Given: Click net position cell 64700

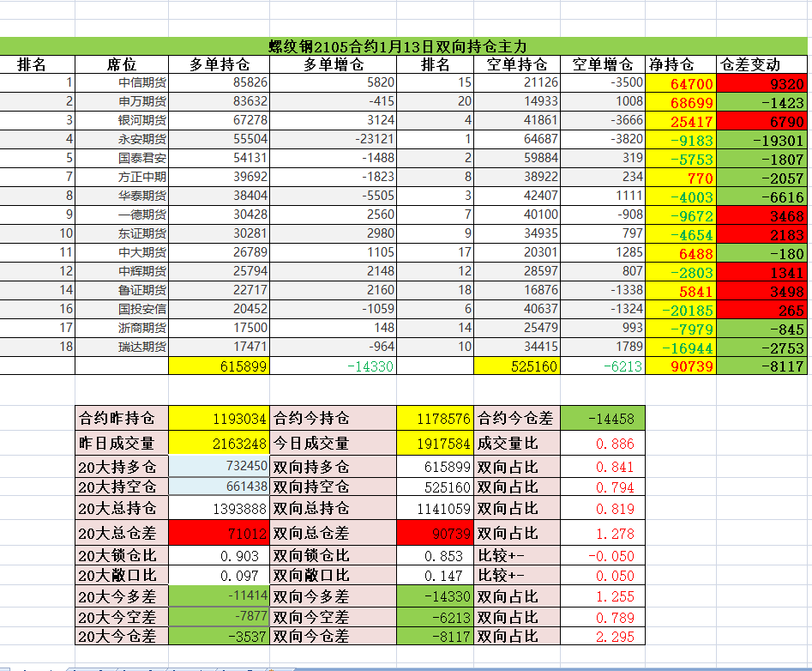Looking at the screenshot, I should (681, 83).
